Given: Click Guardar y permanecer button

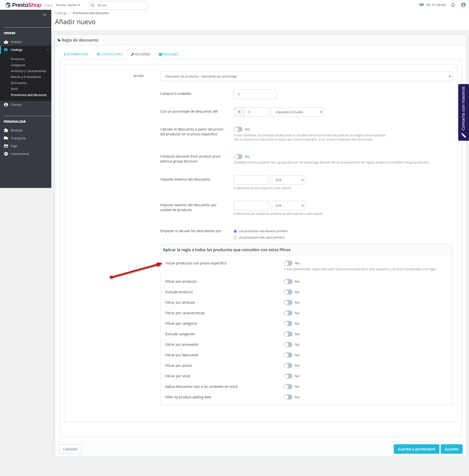Looking at the screenshot, I should [416, 449].
